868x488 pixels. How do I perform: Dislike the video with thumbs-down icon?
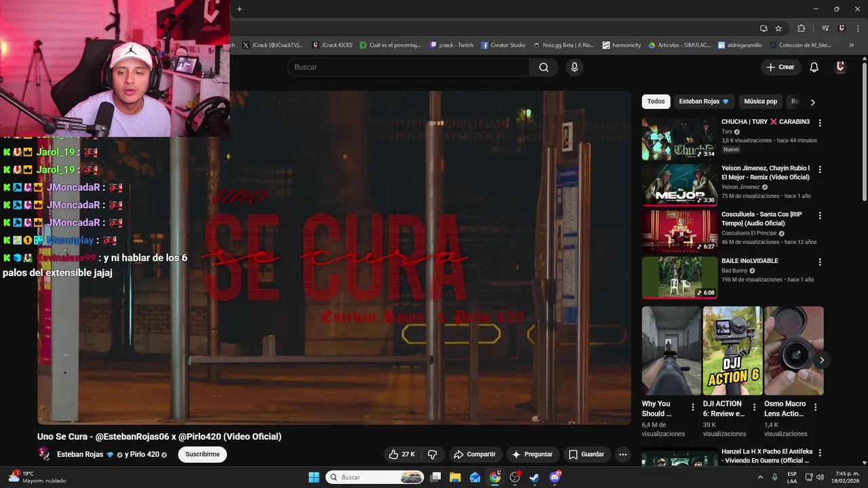[433, 454]
